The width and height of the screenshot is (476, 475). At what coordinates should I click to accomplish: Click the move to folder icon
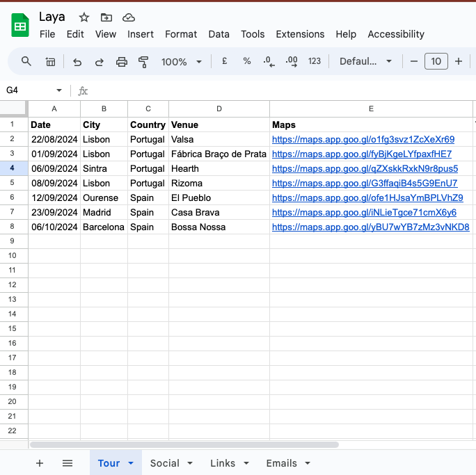coord(106,17)
